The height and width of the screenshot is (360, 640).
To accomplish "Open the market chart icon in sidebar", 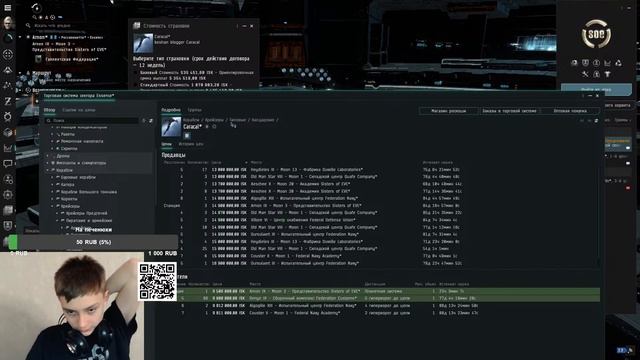I will tap(7, 148).
